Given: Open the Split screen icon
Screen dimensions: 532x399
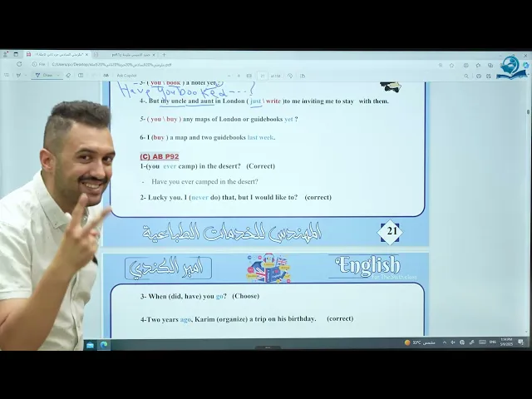Looking at the screenshot, I should [x=466, y=65].
